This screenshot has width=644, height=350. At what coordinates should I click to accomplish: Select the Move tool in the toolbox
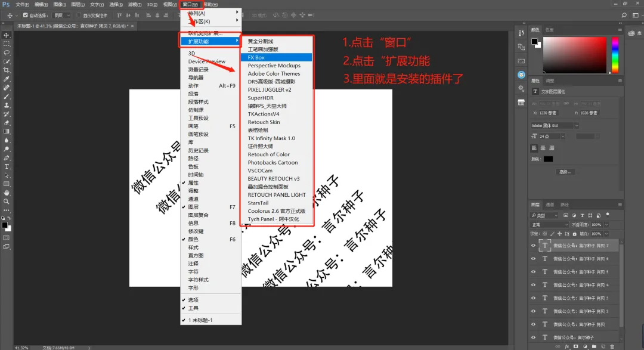point(6,35)
